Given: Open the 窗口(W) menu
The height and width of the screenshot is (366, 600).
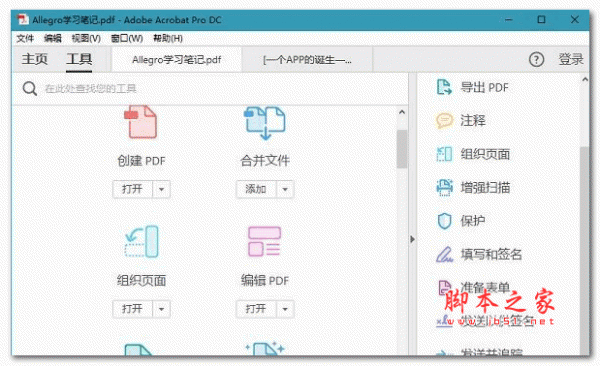Looking at the screenshot, I should pos(127,38).
